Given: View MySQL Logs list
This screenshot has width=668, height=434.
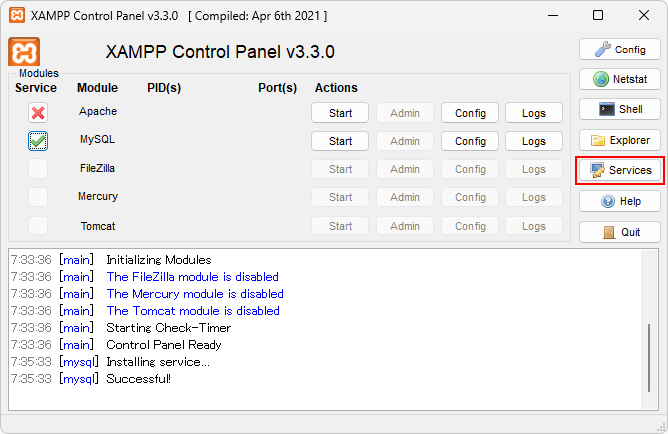Looking at the screenshot, I should tap(534, 141).
